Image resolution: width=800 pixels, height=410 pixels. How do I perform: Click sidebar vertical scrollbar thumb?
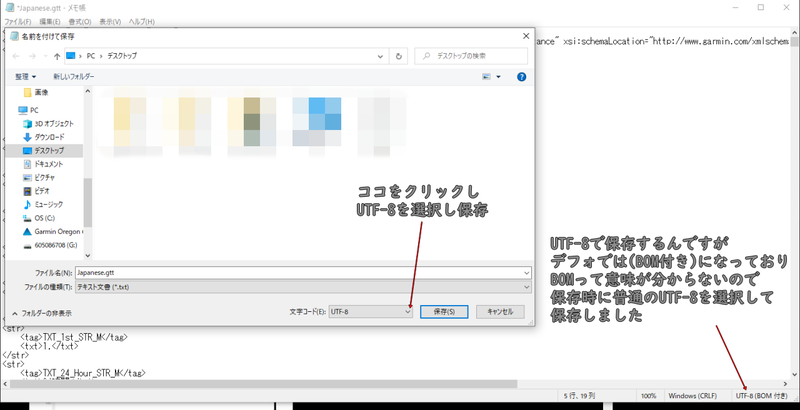[x=88, y=202]
